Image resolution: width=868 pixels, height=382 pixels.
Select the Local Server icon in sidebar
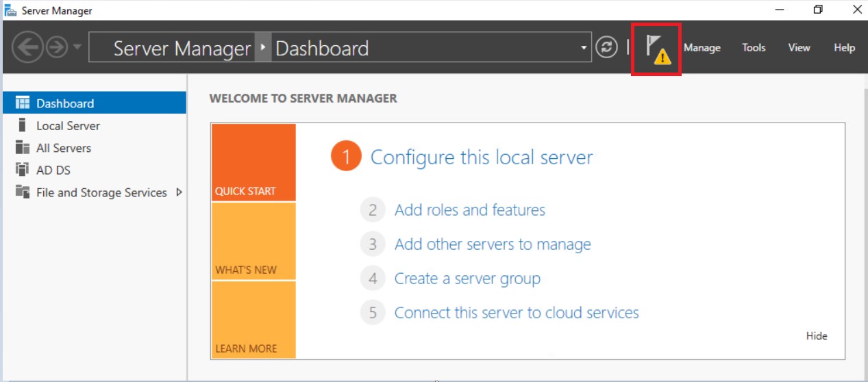coord(23,126)
